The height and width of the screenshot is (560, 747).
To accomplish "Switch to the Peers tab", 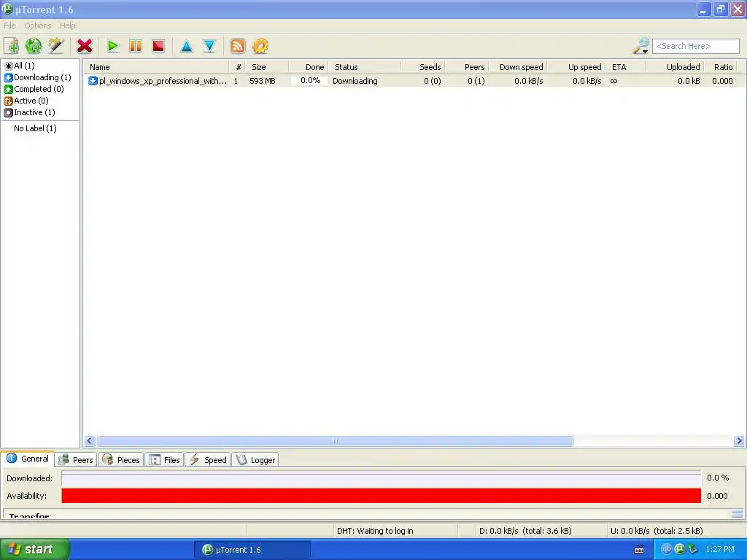I will click(76, 460).
